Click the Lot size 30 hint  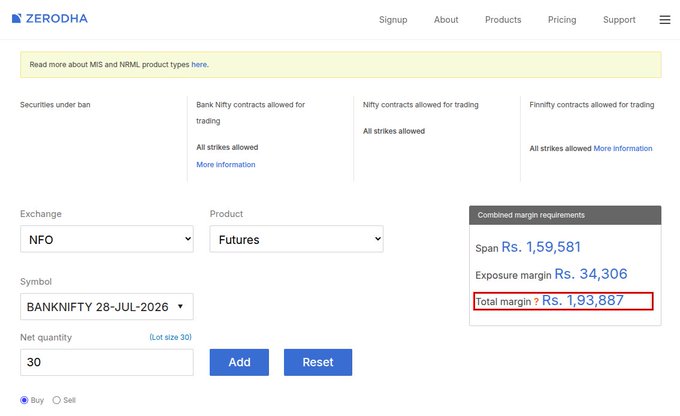[170, 337]
